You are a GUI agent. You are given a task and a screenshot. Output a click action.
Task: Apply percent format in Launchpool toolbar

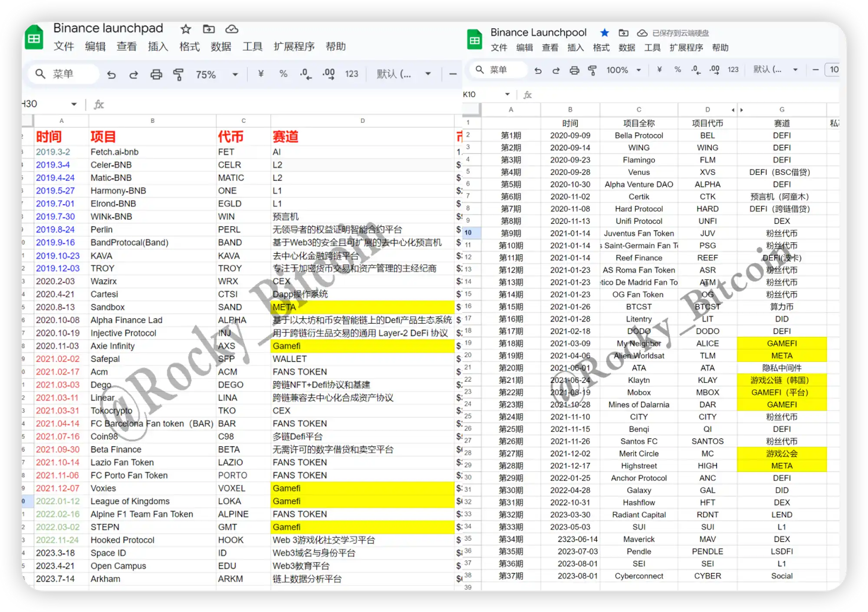[677, 69]
